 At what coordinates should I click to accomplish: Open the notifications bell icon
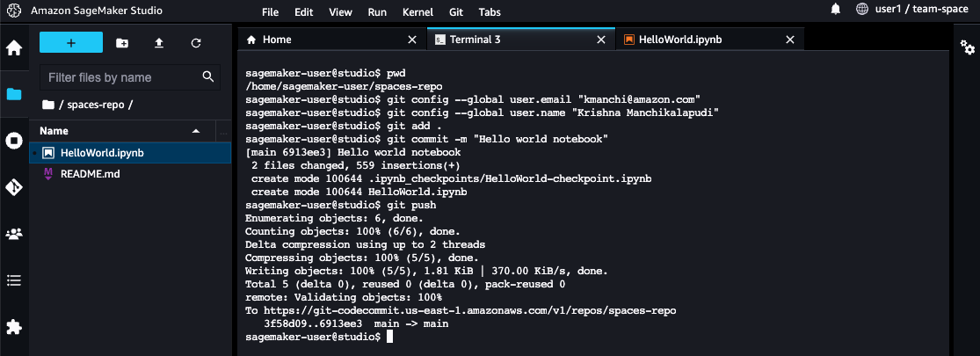click(836, 10)
